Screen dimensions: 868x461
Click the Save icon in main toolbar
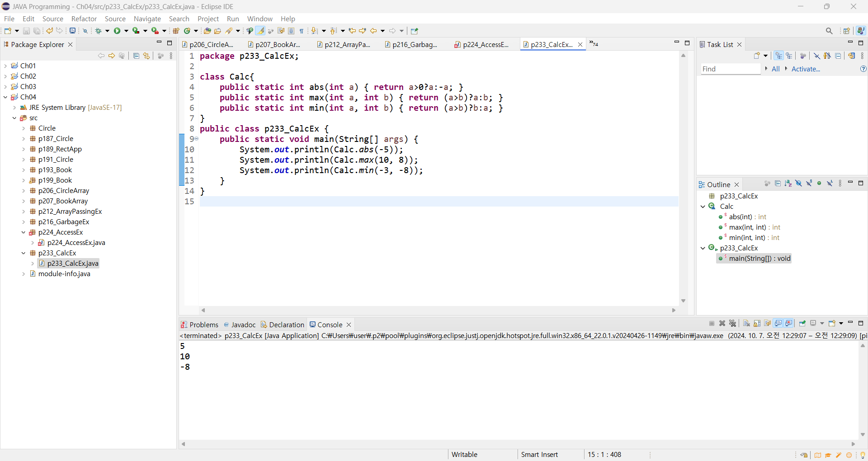click(26, 31)
